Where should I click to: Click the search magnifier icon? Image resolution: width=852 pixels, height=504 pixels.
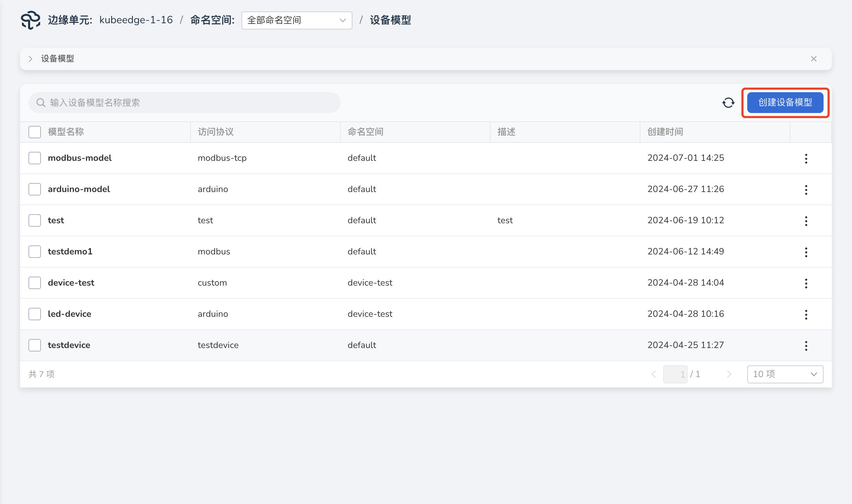[41, 103]
